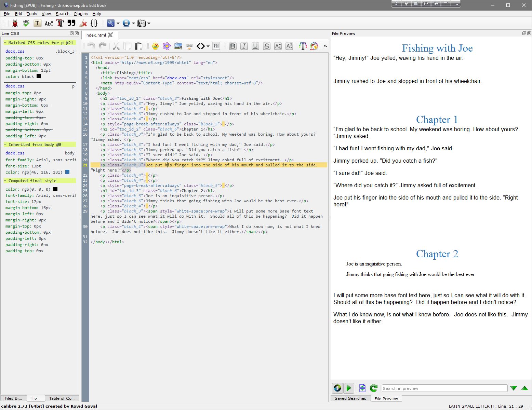Toggle auto-reload preview play button
This screenshot has height=410, width=532.
pos(349,388)
